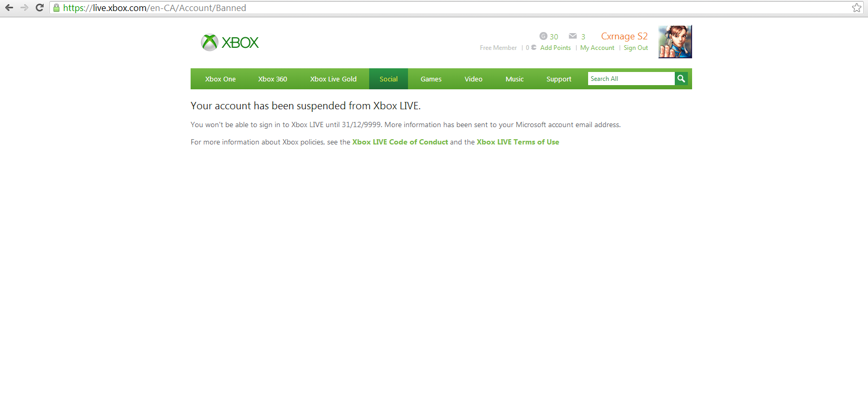
Task: Open the My Account link
Action: (597, 48)
